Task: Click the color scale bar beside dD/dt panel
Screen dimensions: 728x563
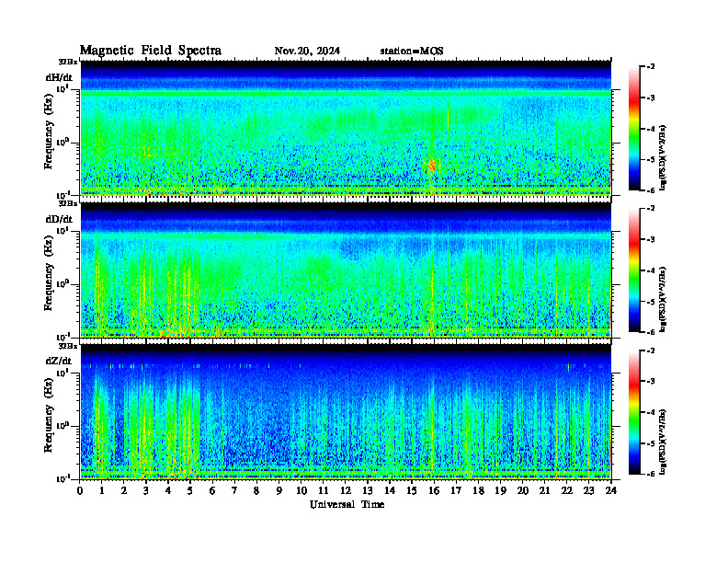Action: coord(634,270)
